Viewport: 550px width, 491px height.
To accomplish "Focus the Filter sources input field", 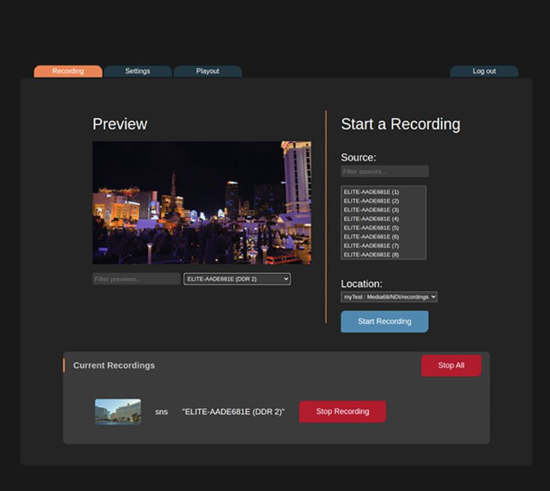I will coord(384,171).
